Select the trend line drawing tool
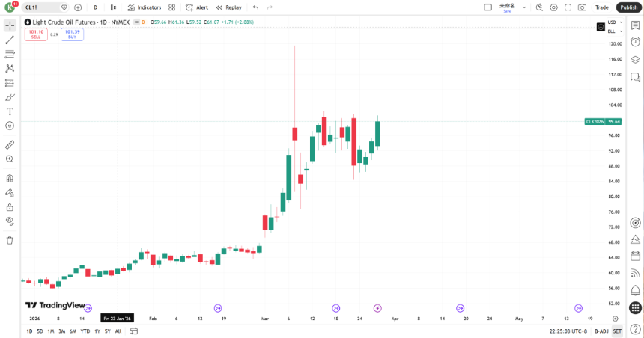Viewport: 644px width, 338px height. (x=10, y=40)
